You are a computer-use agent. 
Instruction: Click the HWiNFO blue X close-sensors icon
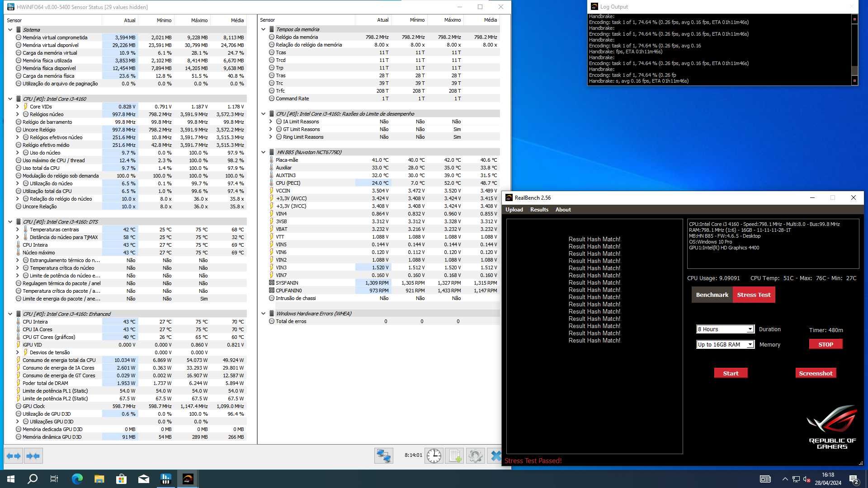(x=495, y=456)
